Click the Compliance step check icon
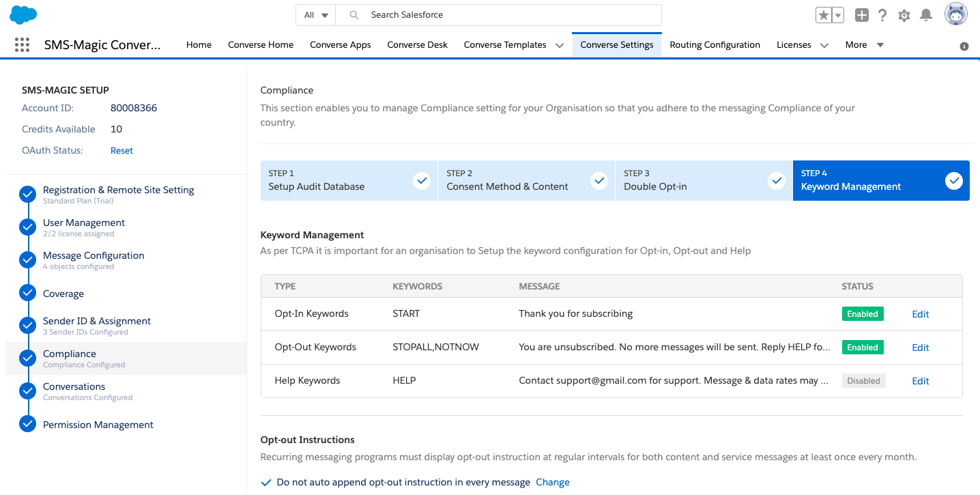The height and width of the screenshot is (495, 980). [27, 358]
